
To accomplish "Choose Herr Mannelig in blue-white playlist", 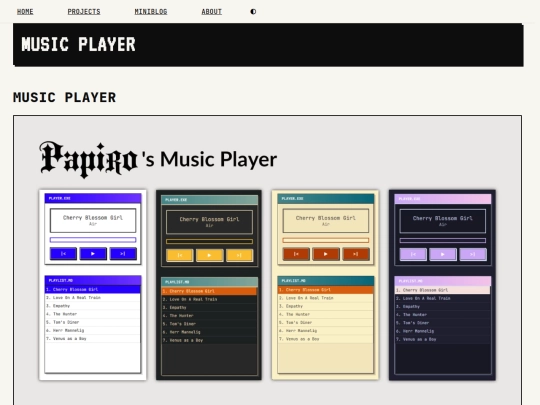I will click(x=93, y=330).
